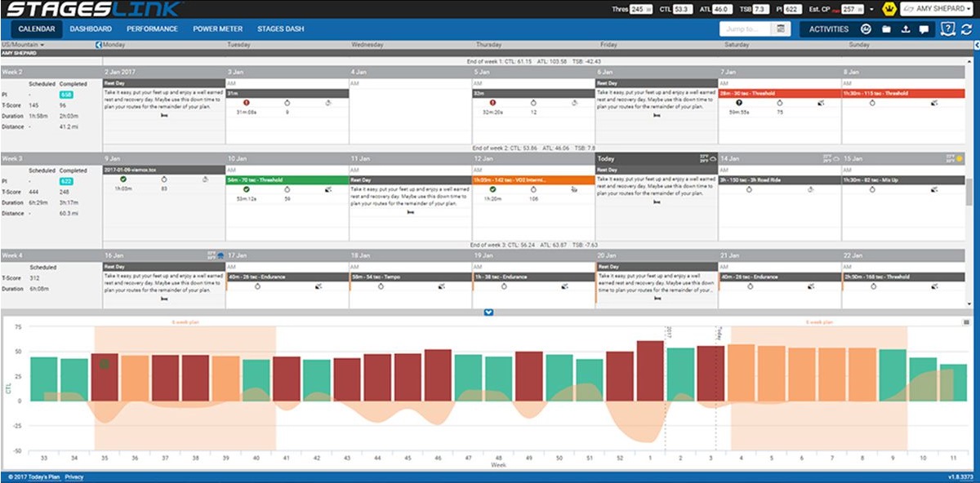The height and width of the screenshot is (483, 980).
Task: Expand the metrics dropdown arrow after Est. CP
Action: 871,10
